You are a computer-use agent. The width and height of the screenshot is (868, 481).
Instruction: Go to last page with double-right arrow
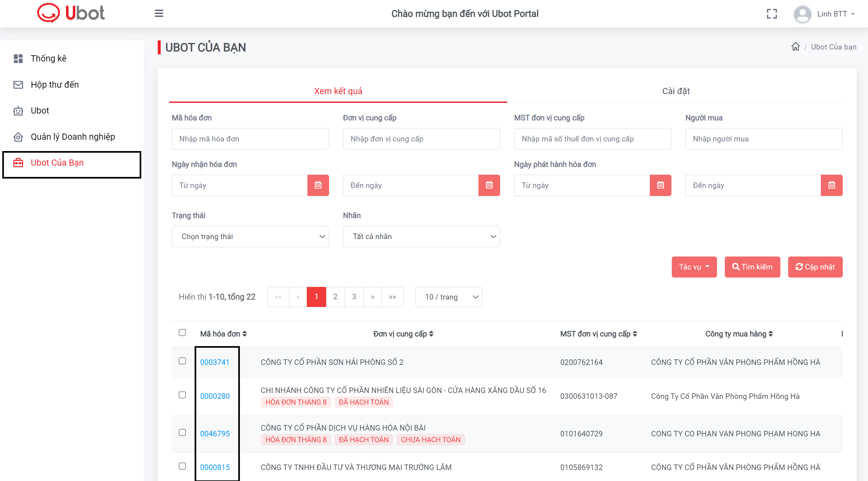tap(392, 297)
